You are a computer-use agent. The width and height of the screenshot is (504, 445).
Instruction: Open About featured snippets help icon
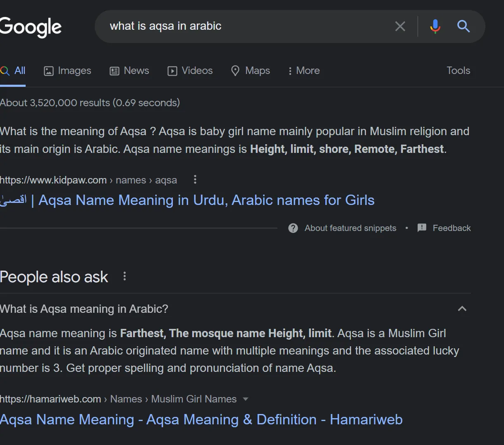point(293,228)
